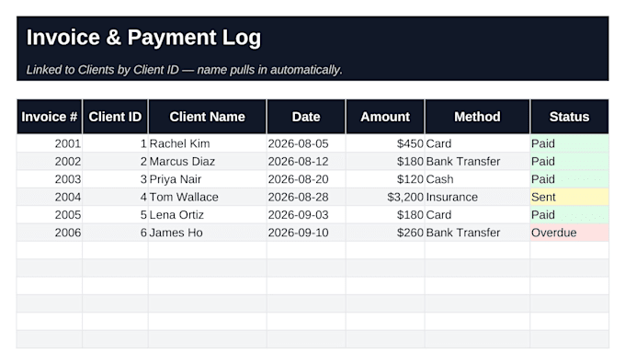Select the red Overdue status cell
The image size is (625, 364).
pos(569,233)
